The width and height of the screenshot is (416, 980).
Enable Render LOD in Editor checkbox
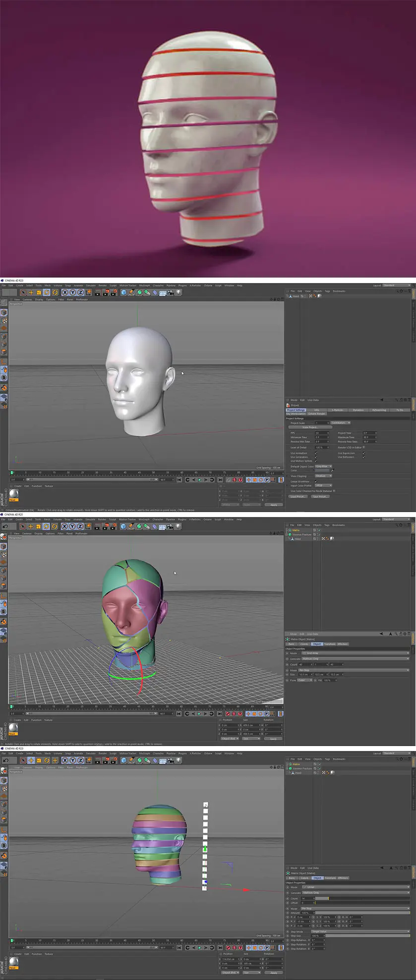(363, 447)
